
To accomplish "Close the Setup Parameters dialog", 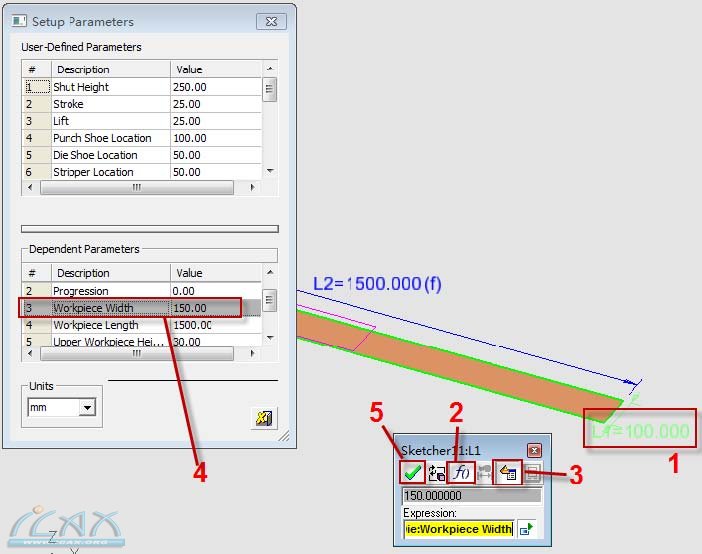I will tap(271, 21).
